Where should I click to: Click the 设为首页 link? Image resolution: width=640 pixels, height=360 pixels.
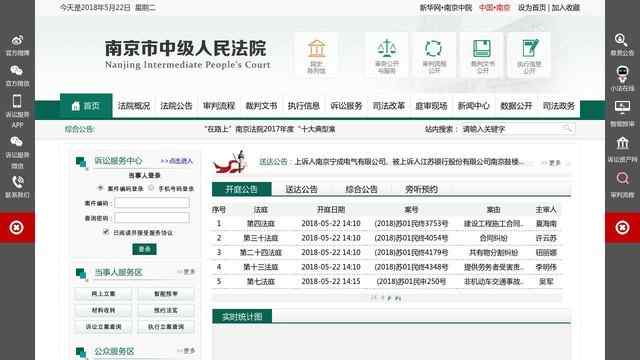(532, 8)
